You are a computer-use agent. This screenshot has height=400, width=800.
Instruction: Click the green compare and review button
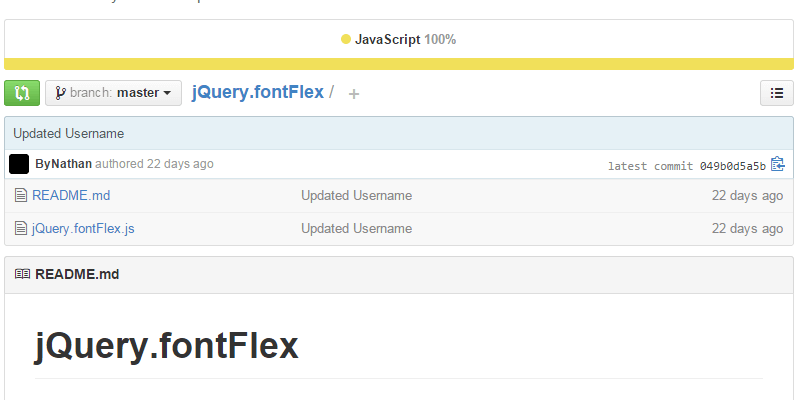click(22, 93)
